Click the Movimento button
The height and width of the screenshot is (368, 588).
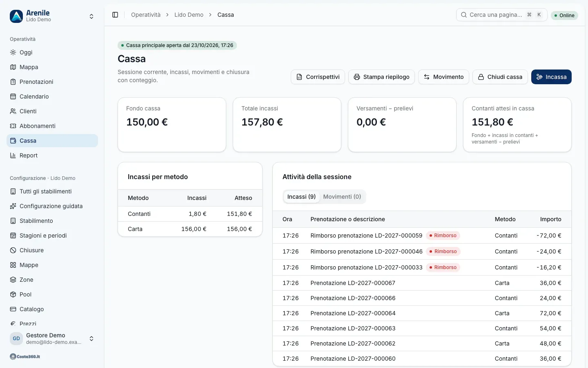click(443, 77)
